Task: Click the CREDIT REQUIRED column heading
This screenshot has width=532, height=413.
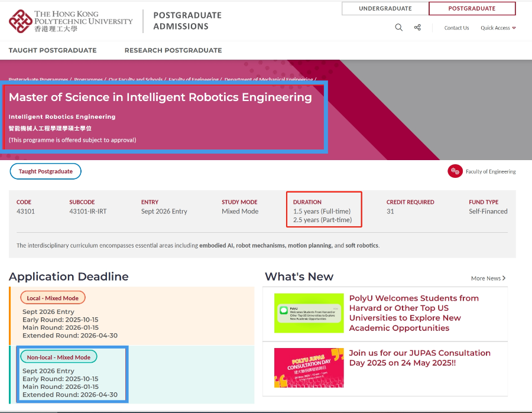Action: click(410, 202)
